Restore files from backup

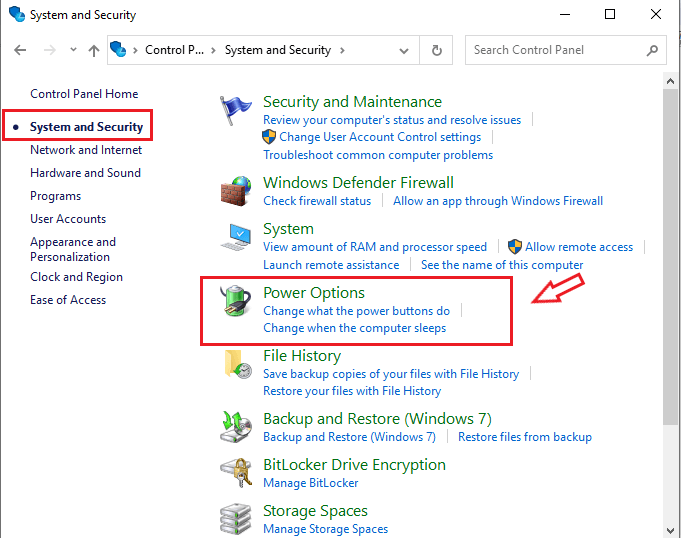pyautogui.click(x=525, y=437)
